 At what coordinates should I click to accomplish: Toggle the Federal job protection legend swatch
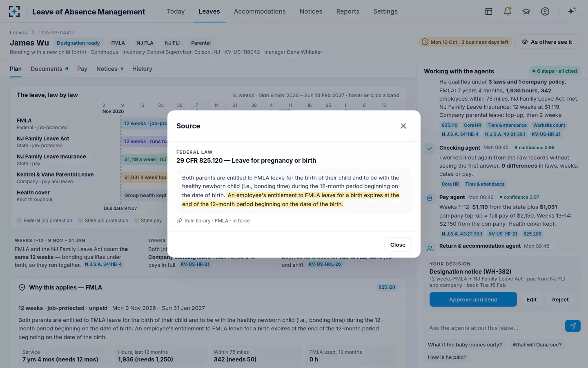19,220
